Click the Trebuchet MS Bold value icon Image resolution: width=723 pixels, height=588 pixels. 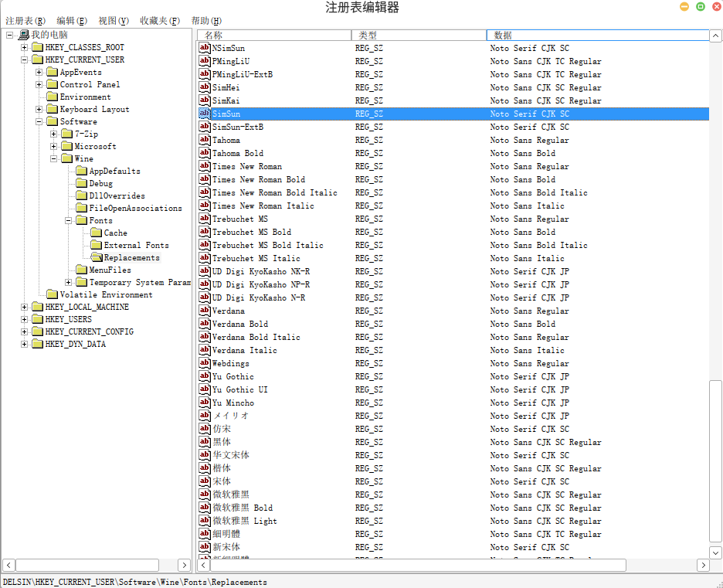pos(205,232)
